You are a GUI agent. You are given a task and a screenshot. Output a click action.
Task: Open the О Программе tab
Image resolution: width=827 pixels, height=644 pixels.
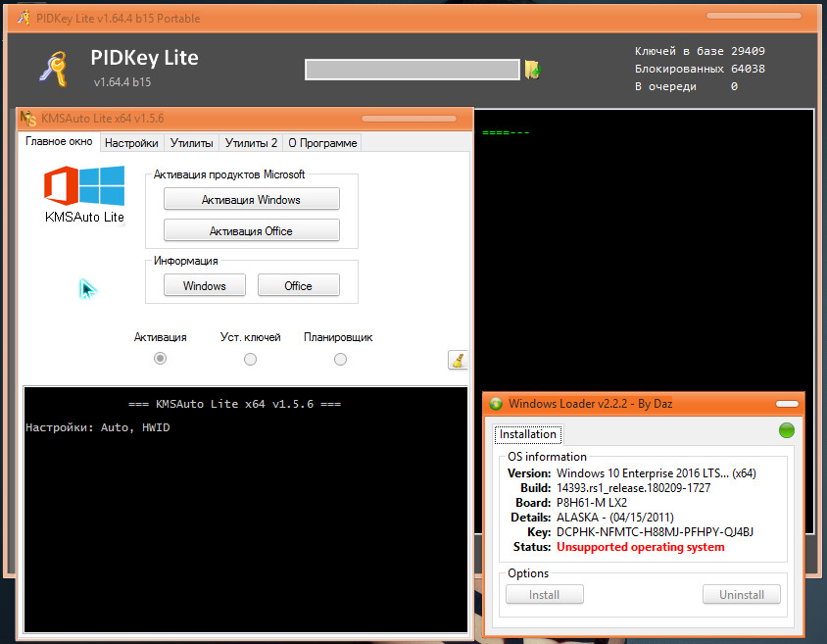pos(322,143)
